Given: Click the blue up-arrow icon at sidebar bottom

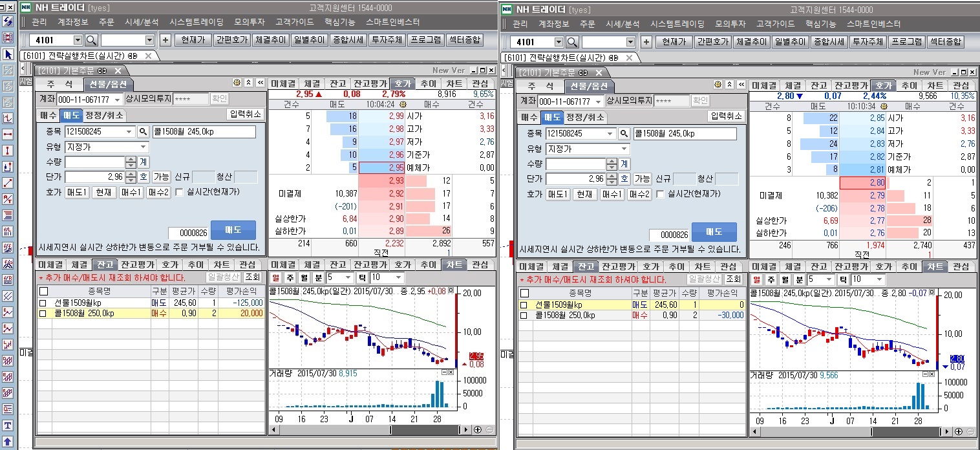Looking at the screenshot, I should tap(8, 441).
